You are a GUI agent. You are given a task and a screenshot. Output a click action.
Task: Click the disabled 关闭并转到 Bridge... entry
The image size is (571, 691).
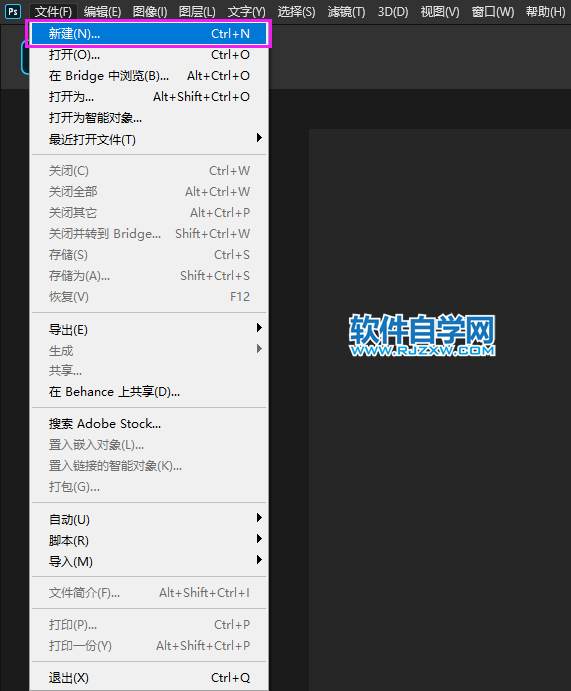click(149, 234)
